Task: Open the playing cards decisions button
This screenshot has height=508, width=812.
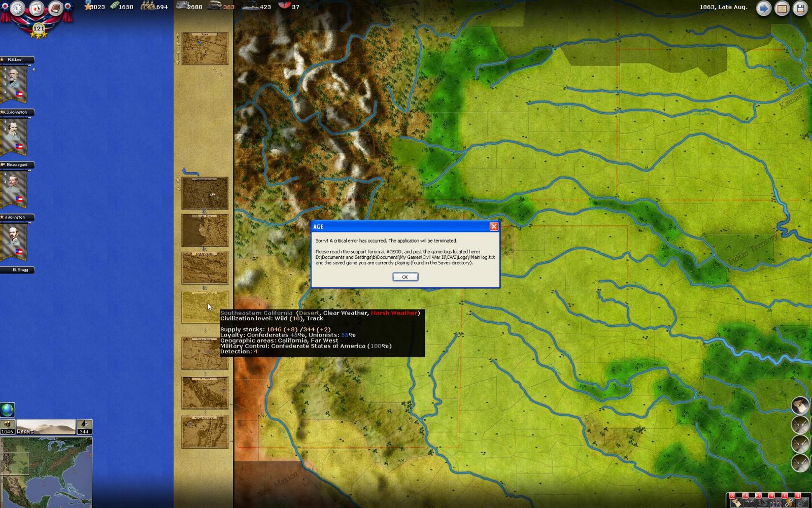Action: point(37,8)
